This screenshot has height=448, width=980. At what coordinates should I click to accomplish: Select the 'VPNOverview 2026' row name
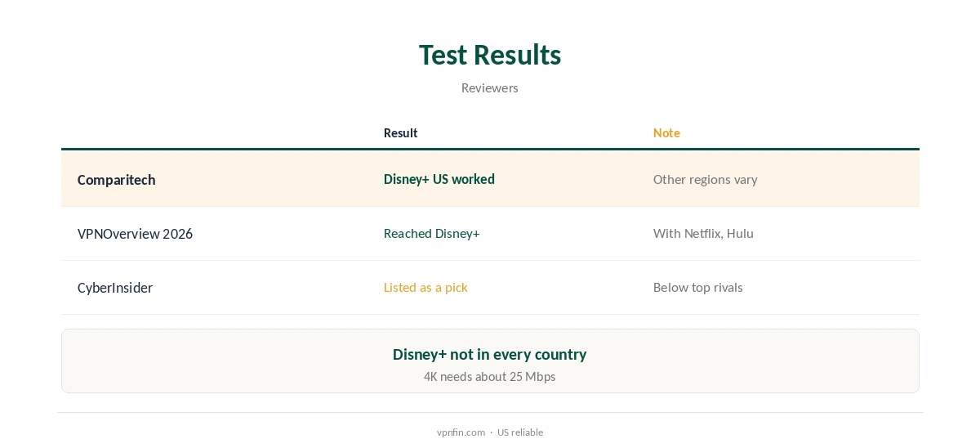coord(136,234)
